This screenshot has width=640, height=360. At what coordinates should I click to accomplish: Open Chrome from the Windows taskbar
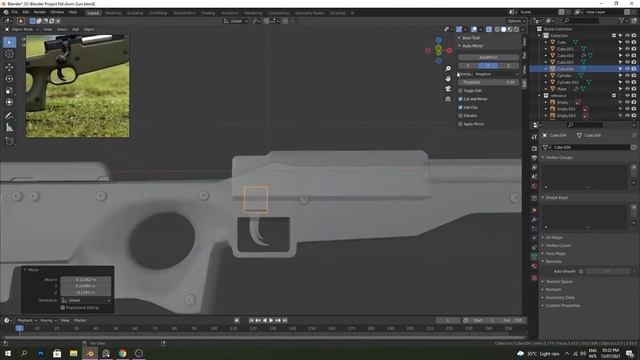click(x=122, y=353)
